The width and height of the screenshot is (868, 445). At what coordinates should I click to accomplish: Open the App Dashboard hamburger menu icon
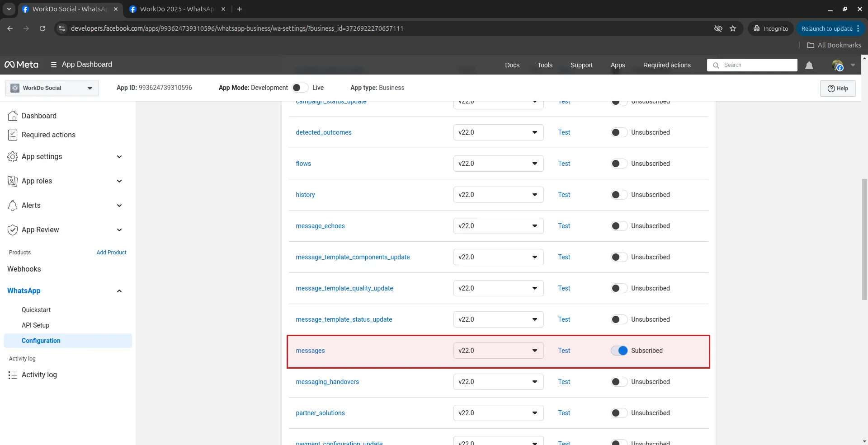pos(54,65)
